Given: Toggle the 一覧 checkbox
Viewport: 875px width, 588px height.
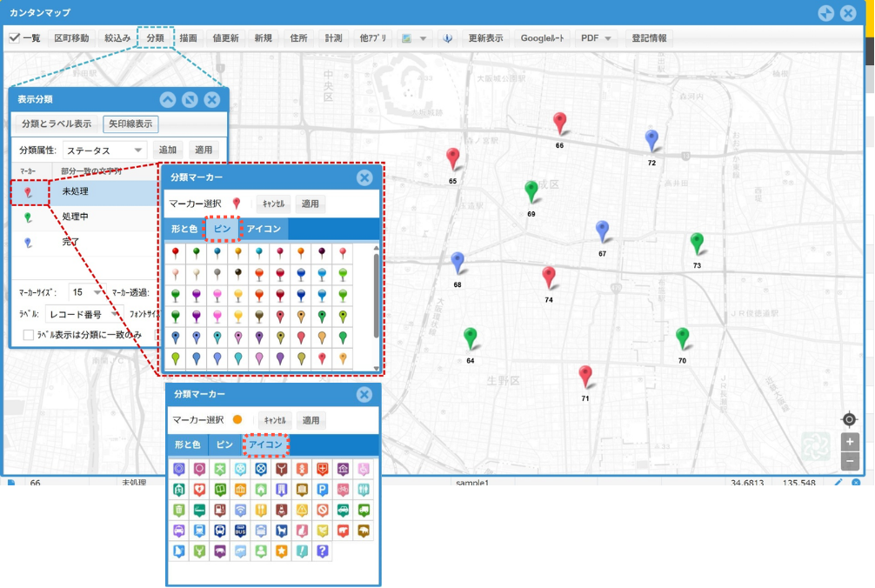Looking at the screenshot, I should (x=15, y=38).
